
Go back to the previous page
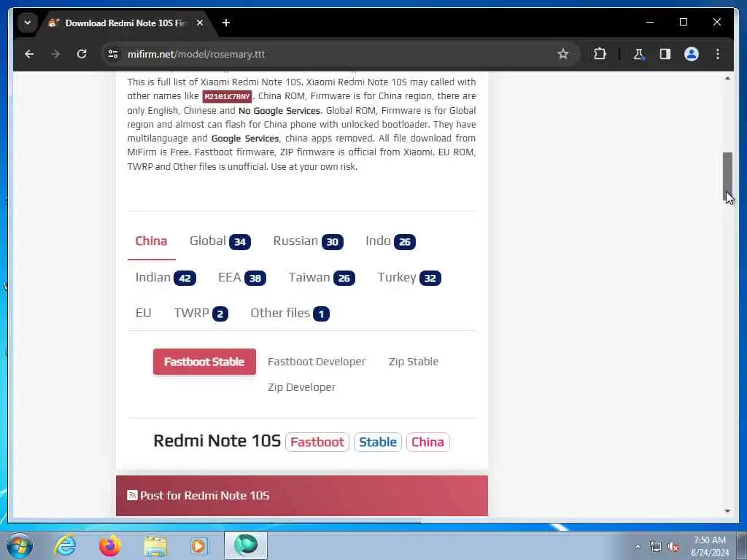point(29,54)
